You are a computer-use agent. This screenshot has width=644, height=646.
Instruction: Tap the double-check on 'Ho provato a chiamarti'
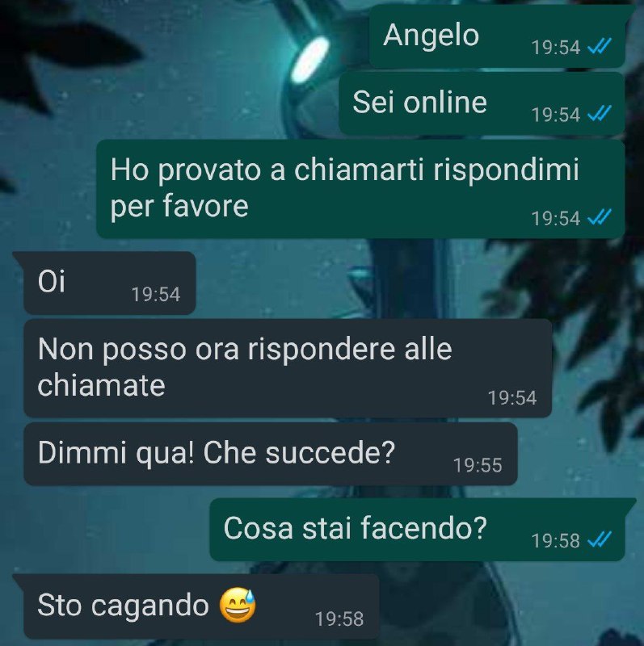pos(599,217)
